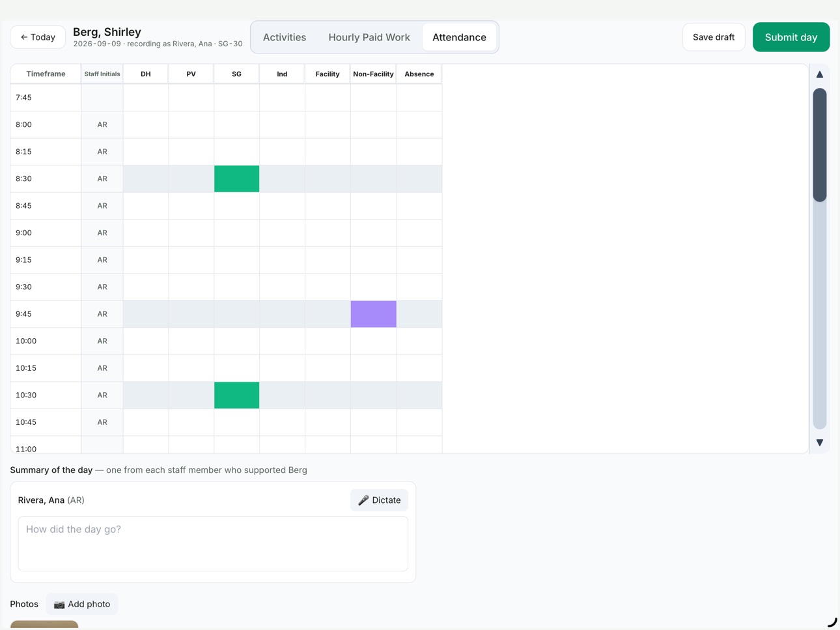
Task: Toggle the green SG cell at 10:30
Action: (237, 395)
